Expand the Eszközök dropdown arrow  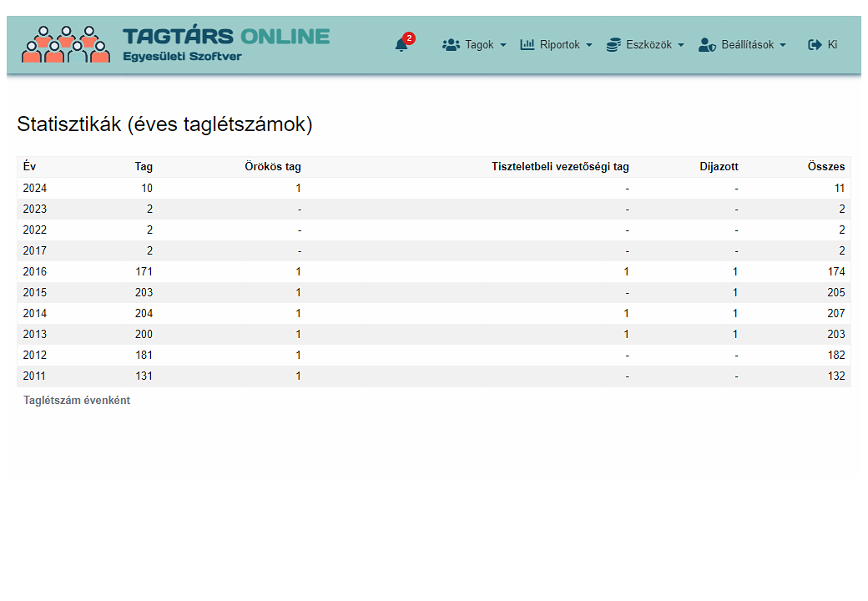tap(681, 45)
